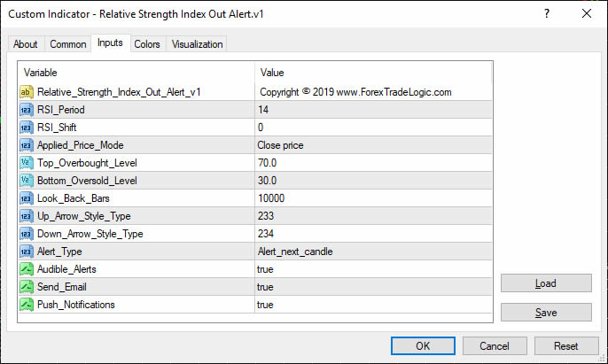This screenshot has height=364, width=608.
Task: Click the icon next to RSI_Shift row
Action: pos(26,127)
